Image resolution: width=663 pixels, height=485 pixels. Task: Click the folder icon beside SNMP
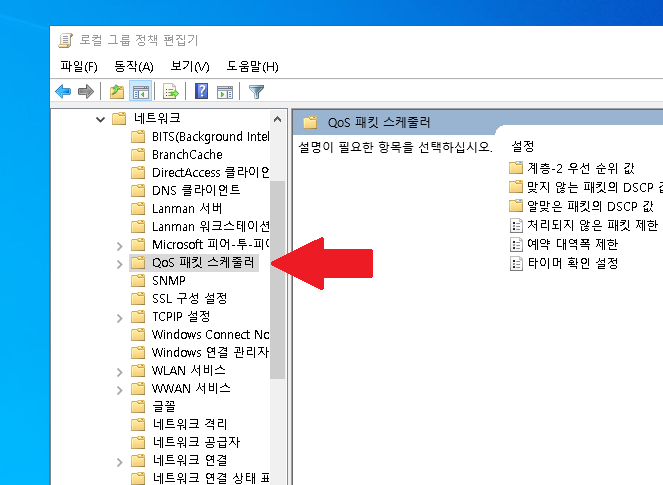[x=138, y=280]
